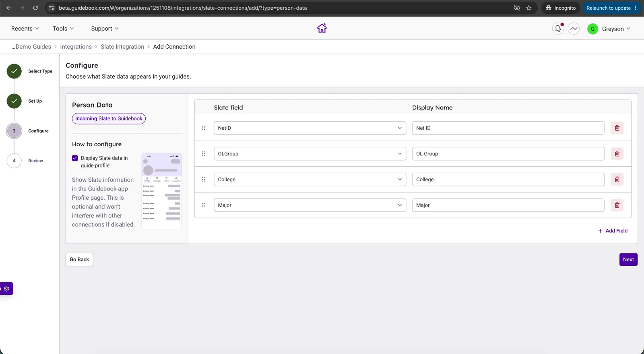The image size is (644, 354).
Task: Edit the OL Group display name field
Action: (x=508, y=154)
